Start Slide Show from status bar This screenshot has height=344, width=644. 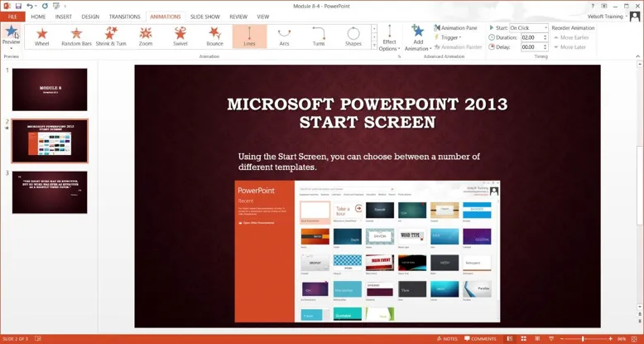551,339
